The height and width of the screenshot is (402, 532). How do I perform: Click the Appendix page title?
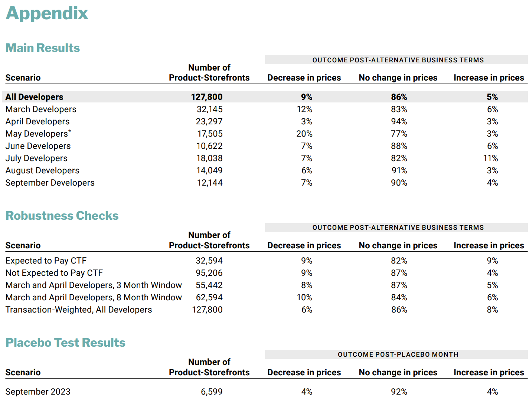[47, 13]
